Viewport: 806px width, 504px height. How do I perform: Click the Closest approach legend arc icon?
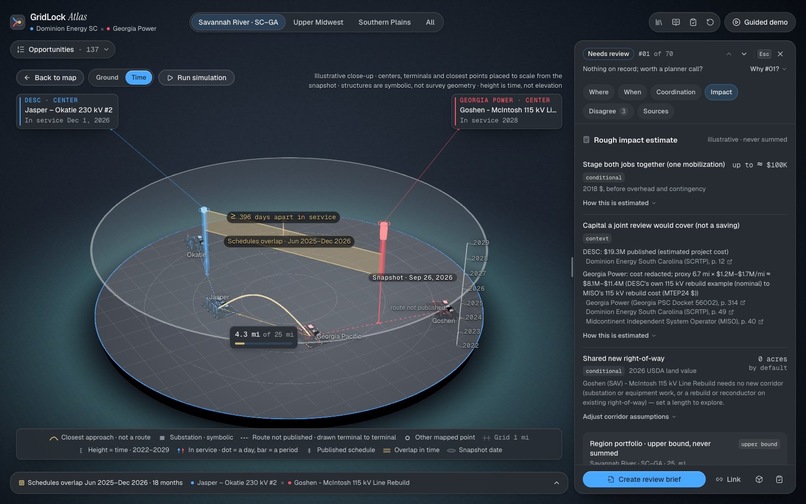tap(53, 438)
